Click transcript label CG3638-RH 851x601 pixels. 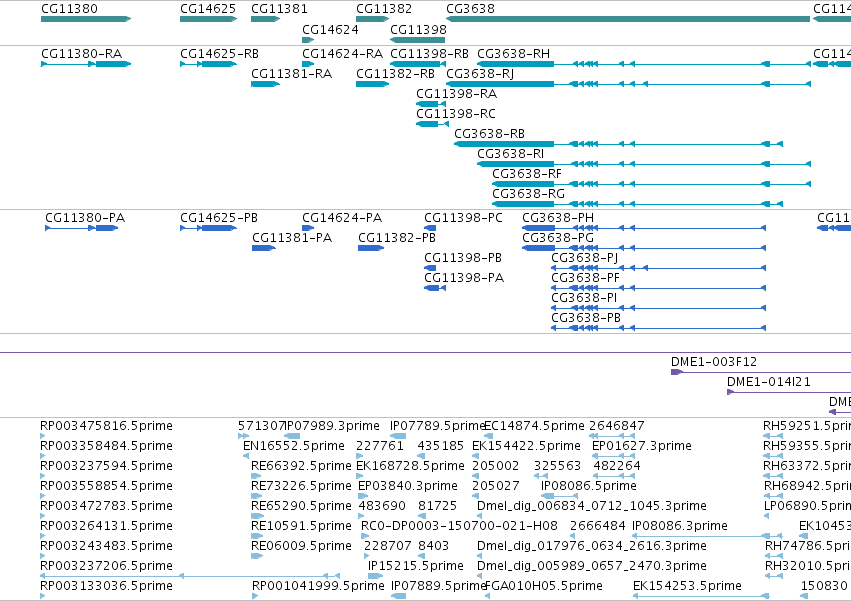(513, 54)
